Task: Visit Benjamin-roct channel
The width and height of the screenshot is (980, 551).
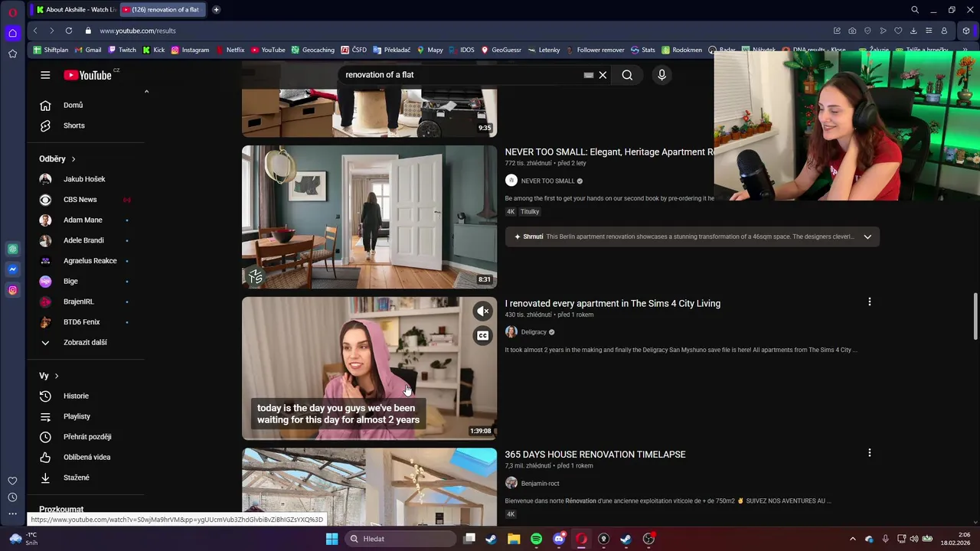Action: coord(540,484)
